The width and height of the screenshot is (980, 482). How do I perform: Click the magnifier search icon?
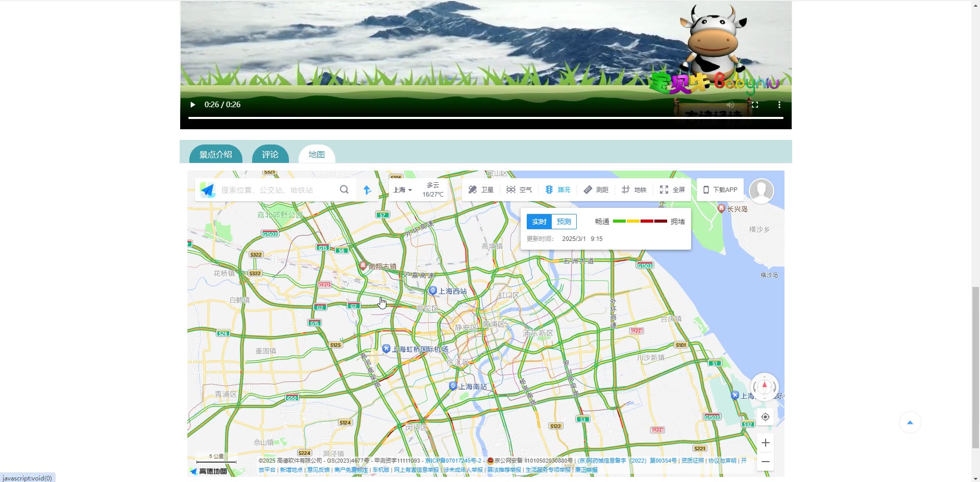(x=345, y=190)
